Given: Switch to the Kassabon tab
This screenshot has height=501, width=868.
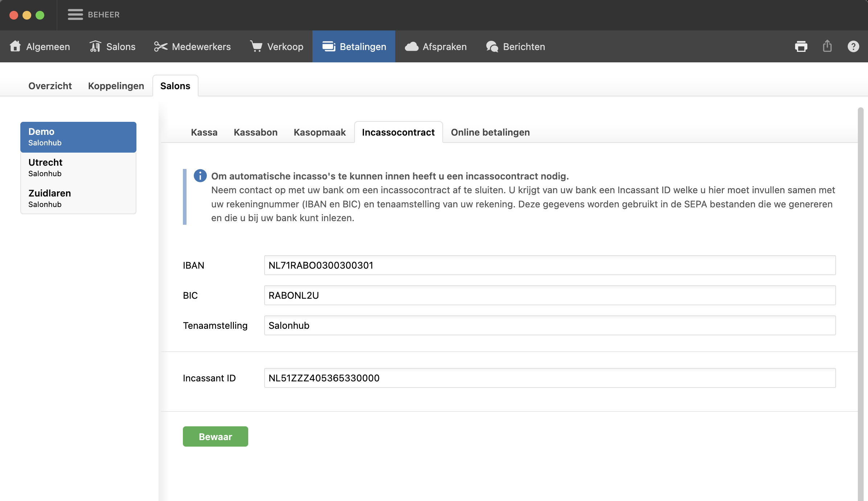Looking at the screenshot, I should (x=255, y=132).
